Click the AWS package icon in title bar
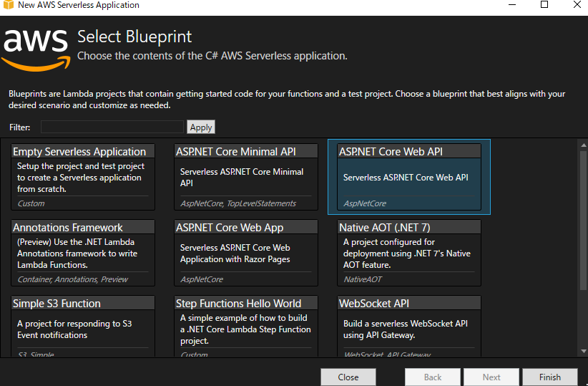 tap(9, 5)
